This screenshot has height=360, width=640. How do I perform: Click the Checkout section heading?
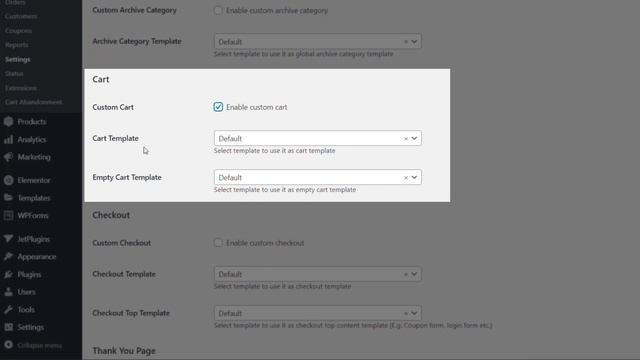111,215
